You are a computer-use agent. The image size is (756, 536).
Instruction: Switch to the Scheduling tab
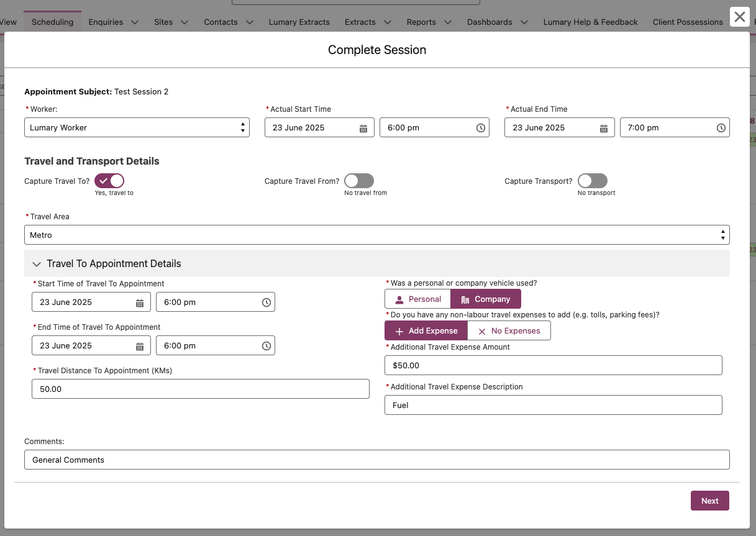click(x=52, y=22)
